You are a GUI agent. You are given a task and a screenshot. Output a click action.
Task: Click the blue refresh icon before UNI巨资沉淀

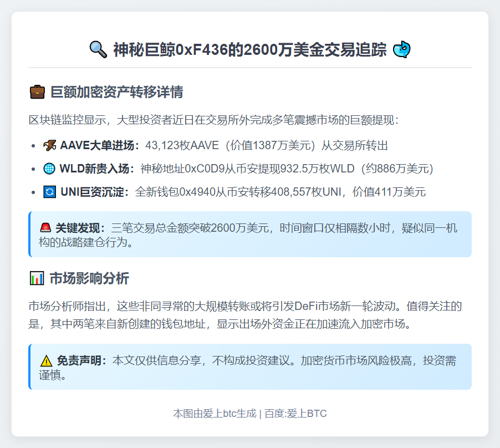tap(49, 192)
